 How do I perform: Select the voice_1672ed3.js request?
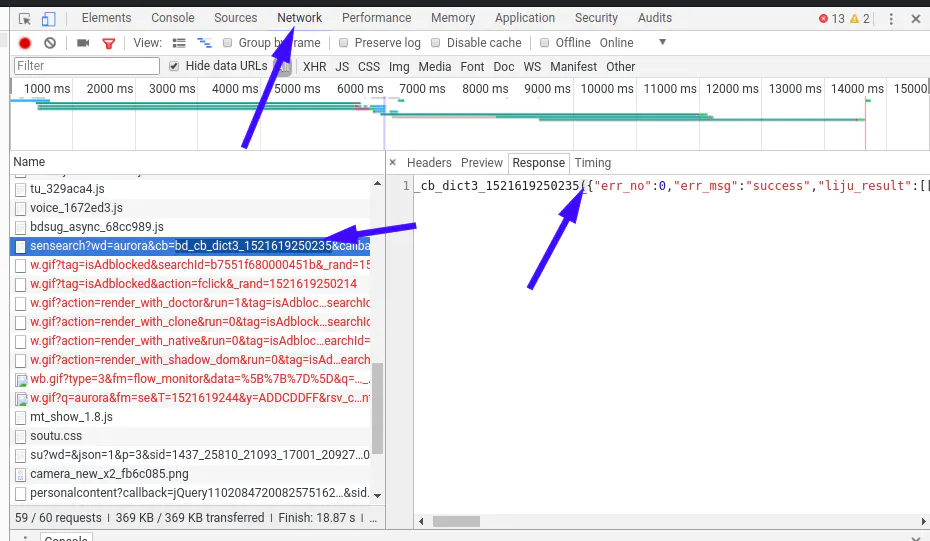click(x=190, y=208)
